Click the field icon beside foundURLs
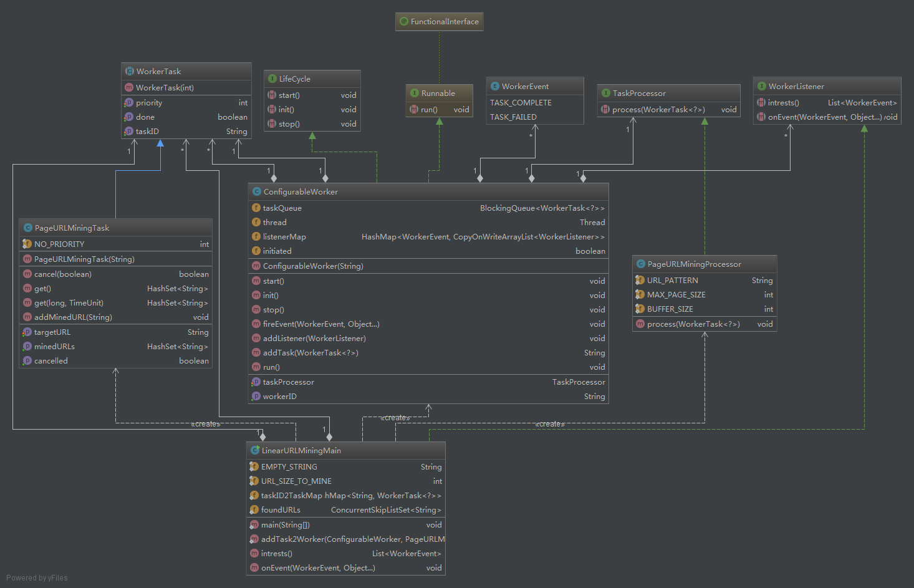The image size is (914, 588). tap(254, 509)
